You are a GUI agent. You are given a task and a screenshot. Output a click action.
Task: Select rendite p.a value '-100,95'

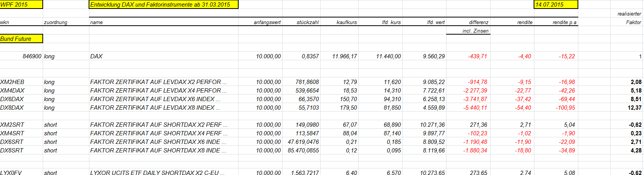[x=565, y=108]
